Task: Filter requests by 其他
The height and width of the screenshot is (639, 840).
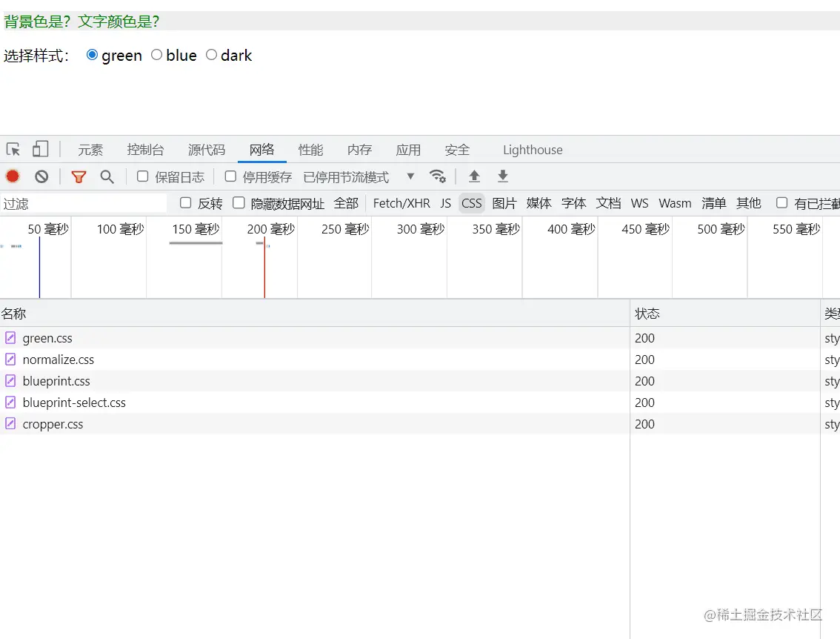Action: click(x=749, y=203)
